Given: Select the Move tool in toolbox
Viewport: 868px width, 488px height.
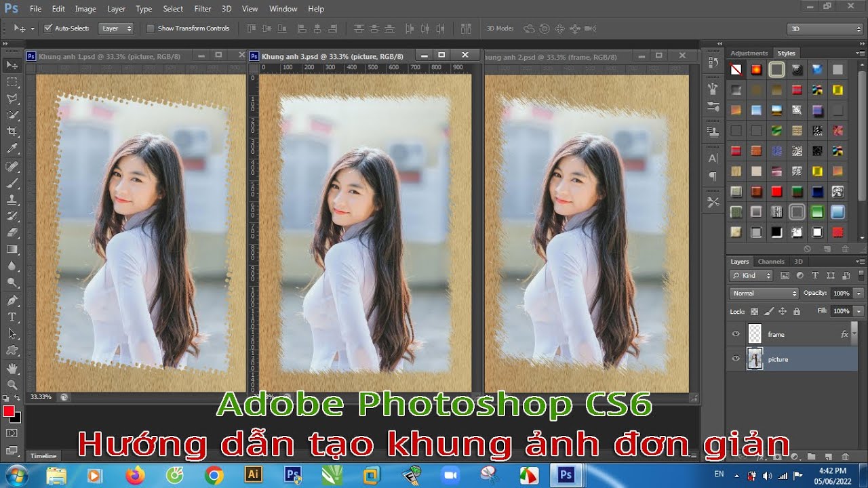Looking at the screenshot, I should (12, 65).
